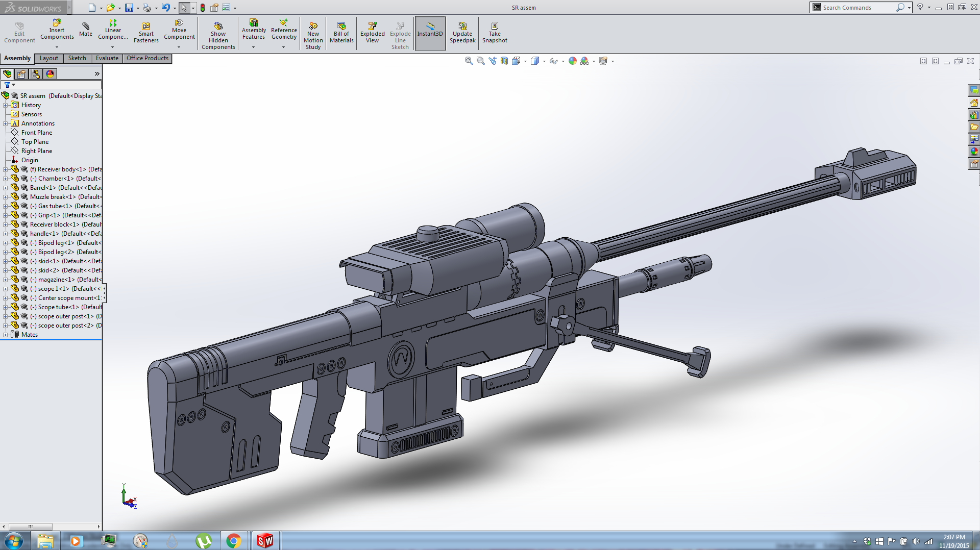Expand the Annotations tree node
This screenshot has width=980, height=550.
click(x=6, y=123)
